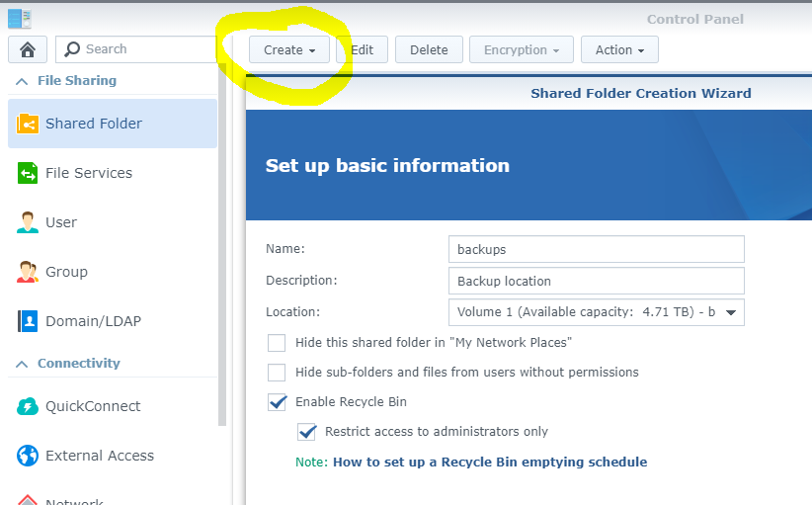Click the External Access globe icon
This screenshot has width=812, height=505.
pos(28,456)
